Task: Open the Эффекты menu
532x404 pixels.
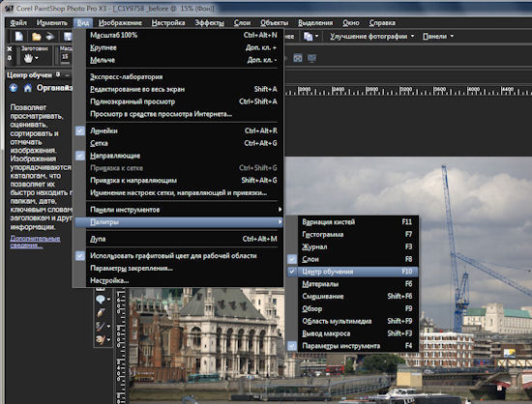Action: pyautogui.click(x=209, y=22)
